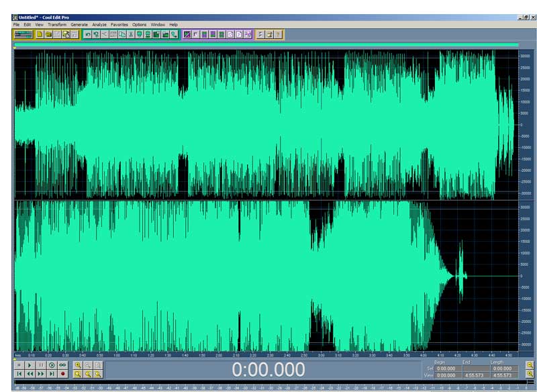Click the Copy toolbar icon with two pages

[122, 34]
